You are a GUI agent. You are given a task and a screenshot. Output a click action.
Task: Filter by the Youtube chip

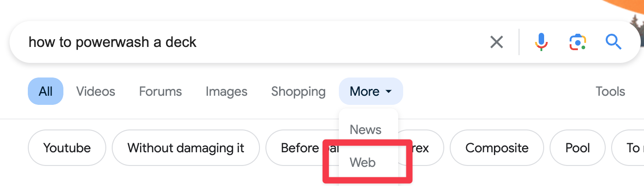tap(67, 148)
